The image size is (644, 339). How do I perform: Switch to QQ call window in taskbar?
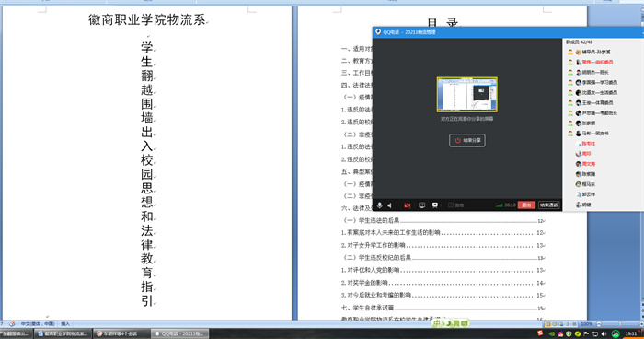pyautogui.click(x=180, y=333)
